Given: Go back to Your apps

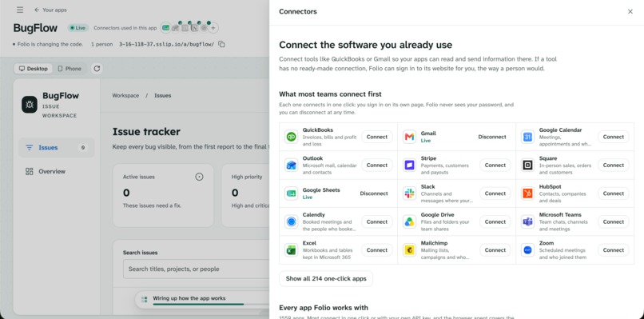Looking at the screenshot, I should (x=50, y=10).
